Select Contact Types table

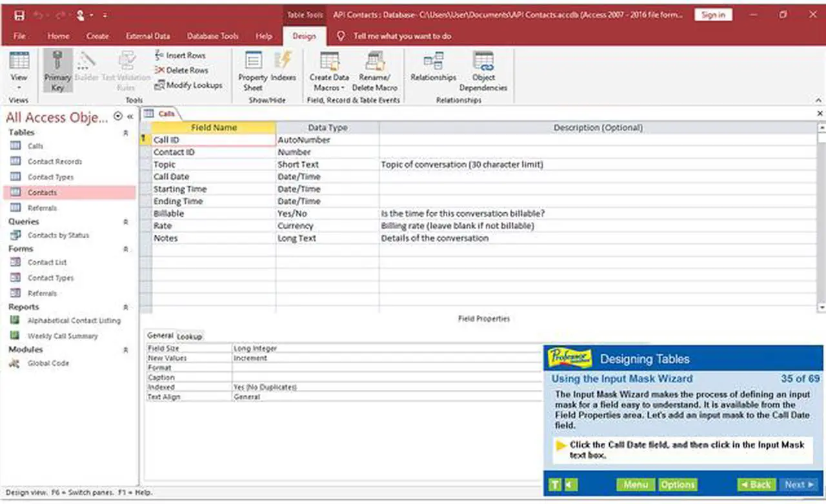(x=51, y=177)
